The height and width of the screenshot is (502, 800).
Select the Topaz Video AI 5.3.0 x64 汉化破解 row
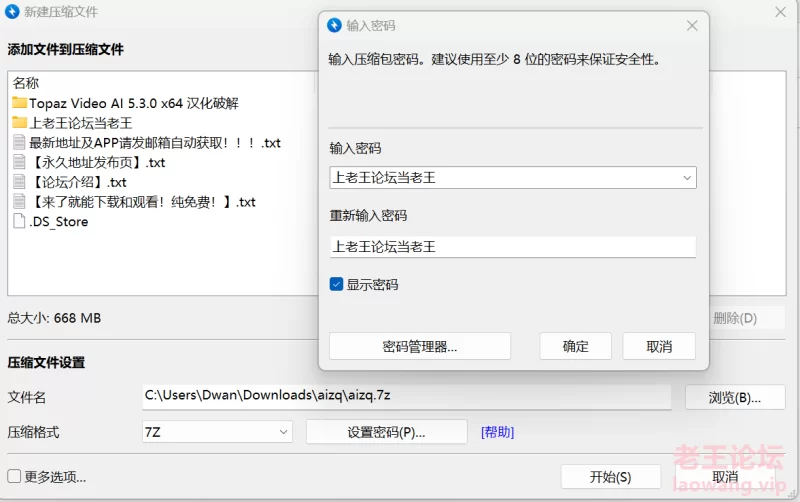tap(134, 103)
